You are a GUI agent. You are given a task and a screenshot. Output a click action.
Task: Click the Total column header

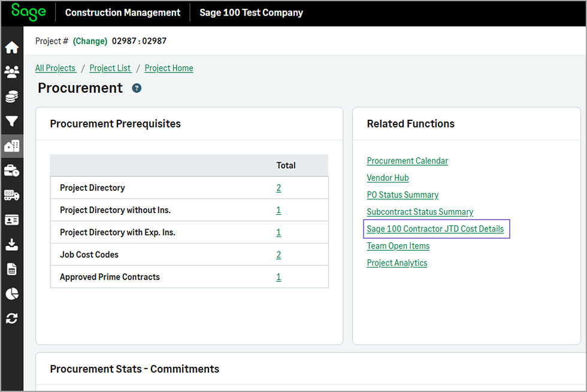(x=286, y=165)
